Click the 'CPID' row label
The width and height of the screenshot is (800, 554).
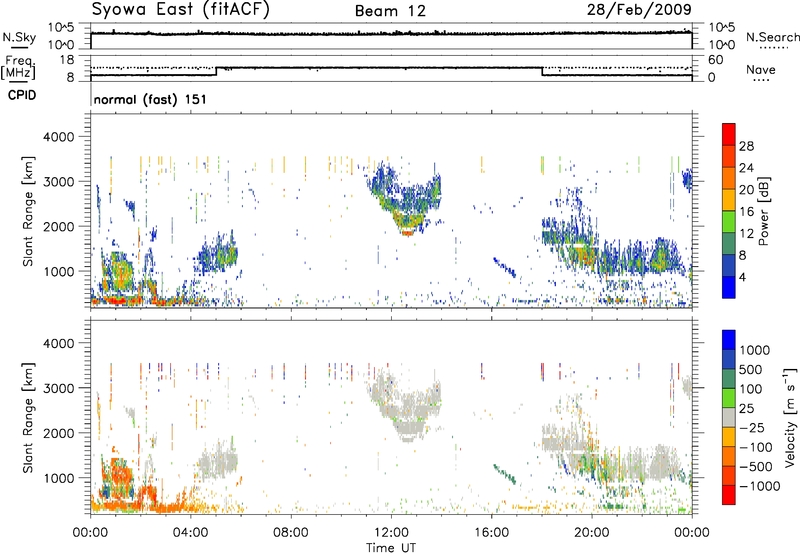pyautogui.click(x=22, y=95)
